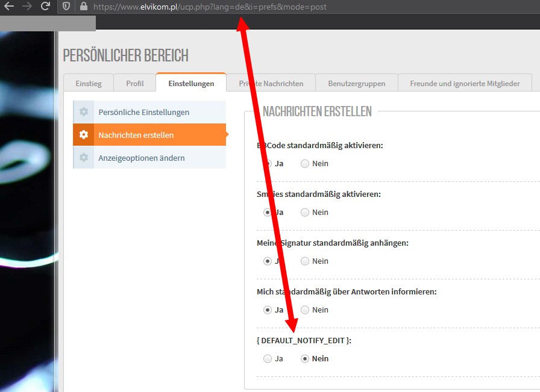Select Ja for Smilies standardmäßig aktivieren
This screenshot has height=392, width=540.
pos(267,213)
